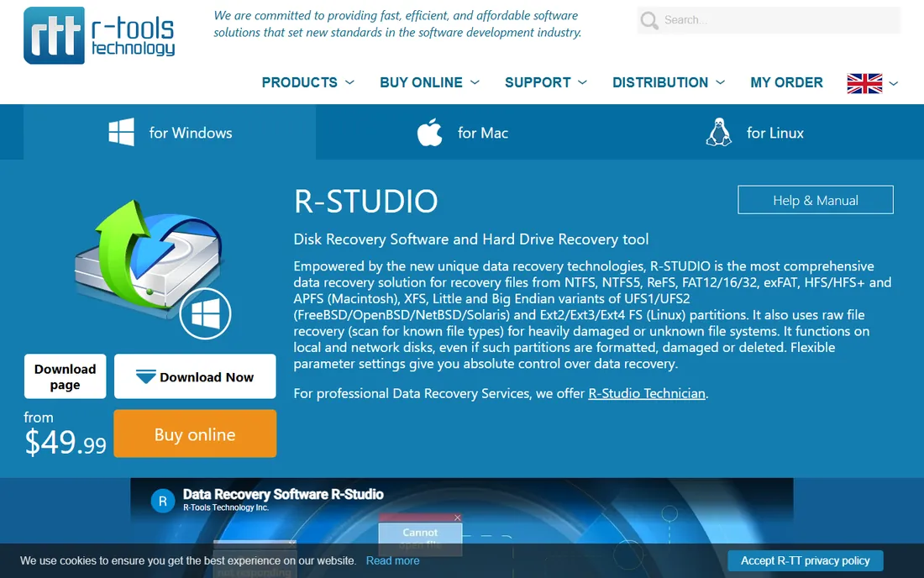Expand the Buy Online chevron
This screenshot has width=924, height=578.
coord(475,82)
